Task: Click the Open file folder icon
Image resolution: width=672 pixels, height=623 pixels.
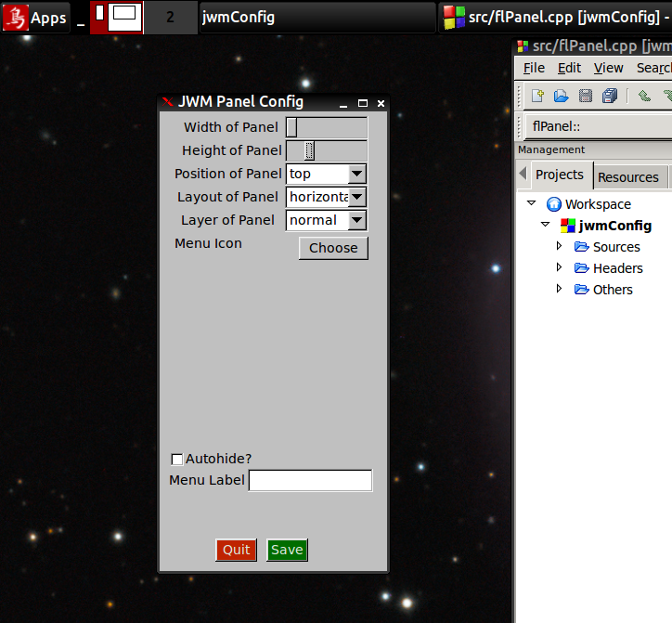Action: [562, 96]
